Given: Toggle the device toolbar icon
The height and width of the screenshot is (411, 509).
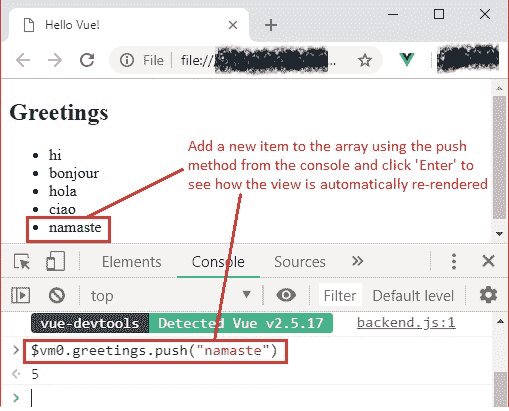Looking at the screenshot, I should (x=55, y=261).
